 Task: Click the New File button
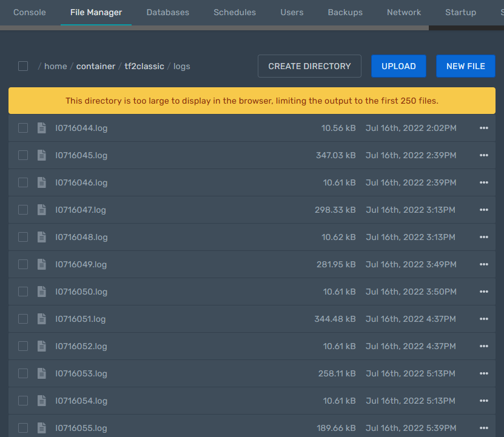[465, 66]
